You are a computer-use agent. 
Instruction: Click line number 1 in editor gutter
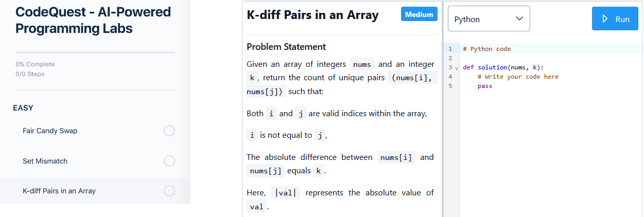tap(450, 49)
